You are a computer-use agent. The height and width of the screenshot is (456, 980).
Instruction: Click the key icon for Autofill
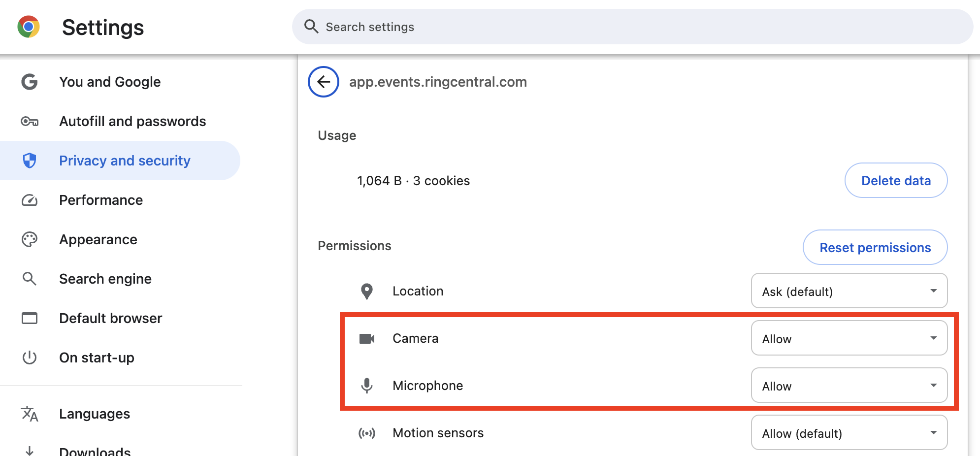30,121
